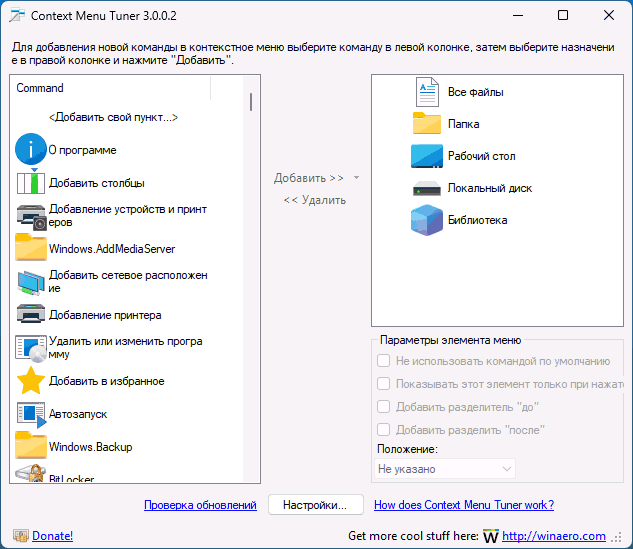Expand the arrow next to Добавить >>

click(x=356, y=178)
